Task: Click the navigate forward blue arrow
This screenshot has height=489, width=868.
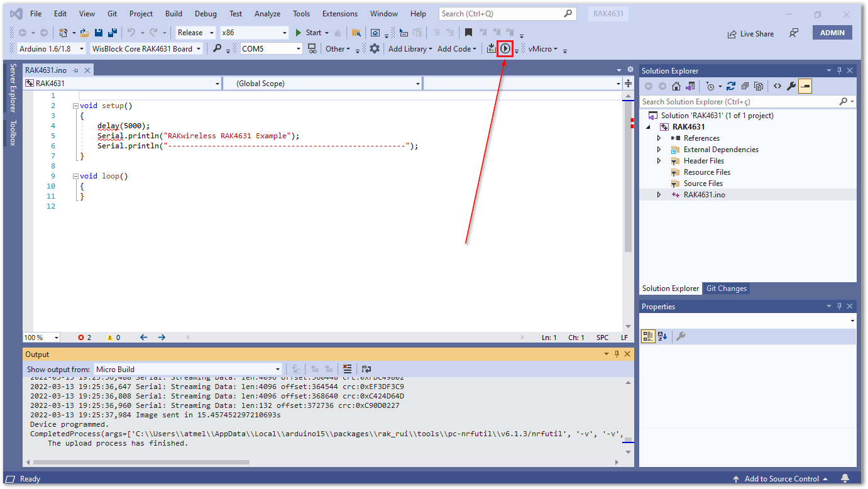Action: (x=162, y=338)
